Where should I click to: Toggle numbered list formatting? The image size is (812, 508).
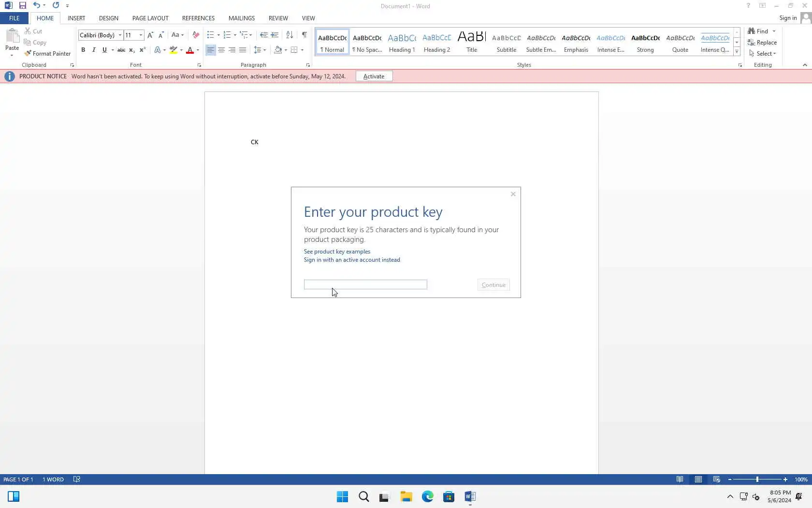tap(227, 35)
